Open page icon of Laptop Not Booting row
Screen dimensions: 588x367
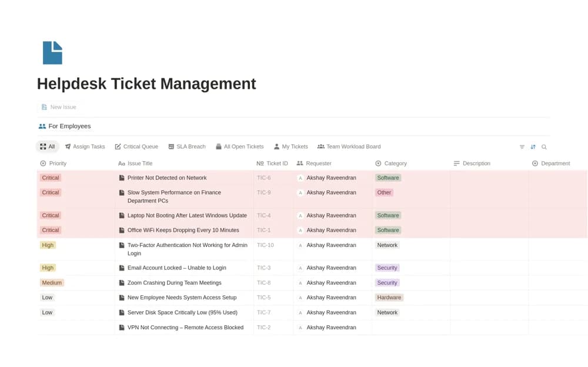(x=122, y=216)
